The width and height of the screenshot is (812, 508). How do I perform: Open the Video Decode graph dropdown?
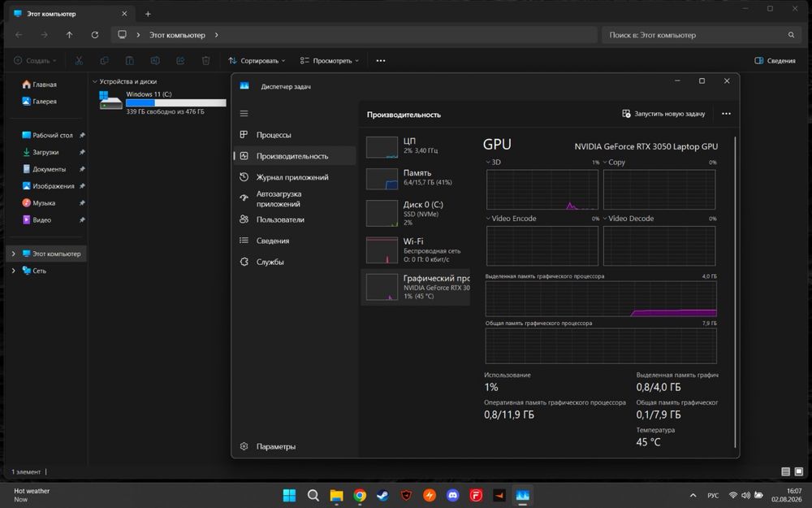(x=605, y=218)
